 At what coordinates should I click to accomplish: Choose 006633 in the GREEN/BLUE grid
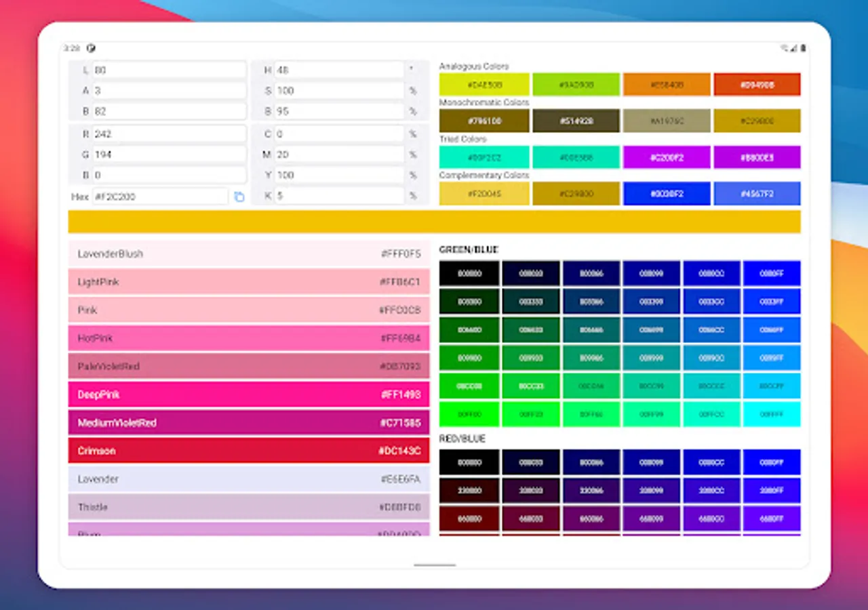point(530,330)
